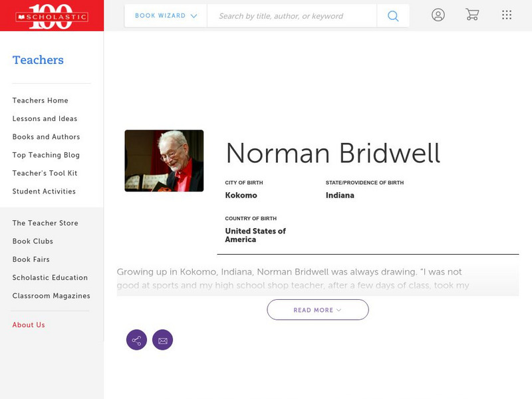The height and width of the screenshot is (399, 532).
Task: Click the Indiana state of birth value
Action: coord(340,196)
